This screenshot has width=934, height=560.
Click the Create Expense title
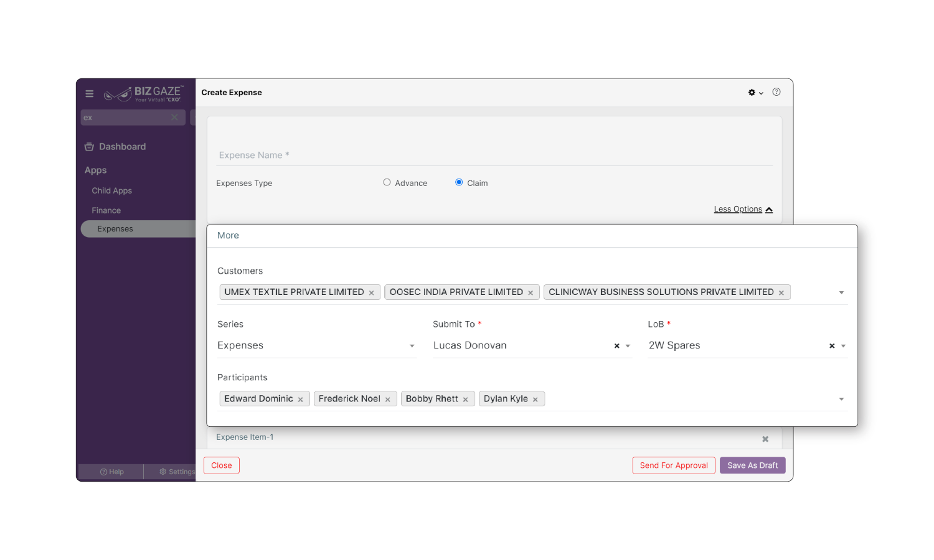(x=232, y=93)
